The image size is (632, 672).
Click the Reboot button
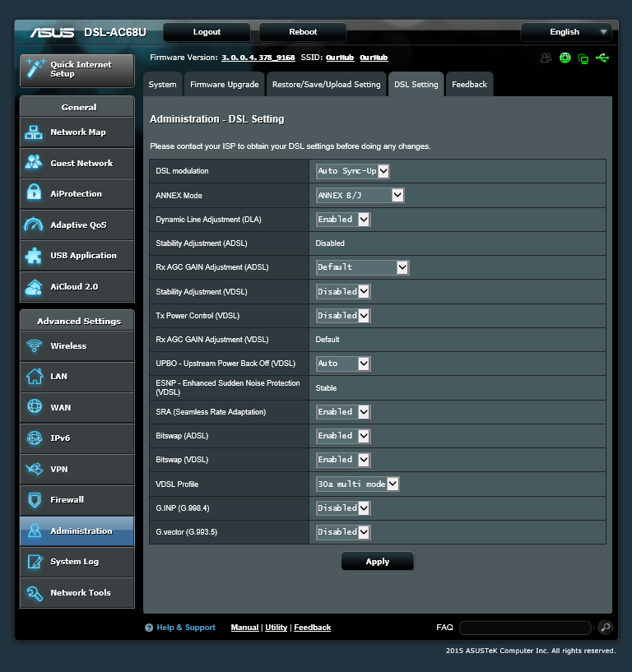[303, 32]
